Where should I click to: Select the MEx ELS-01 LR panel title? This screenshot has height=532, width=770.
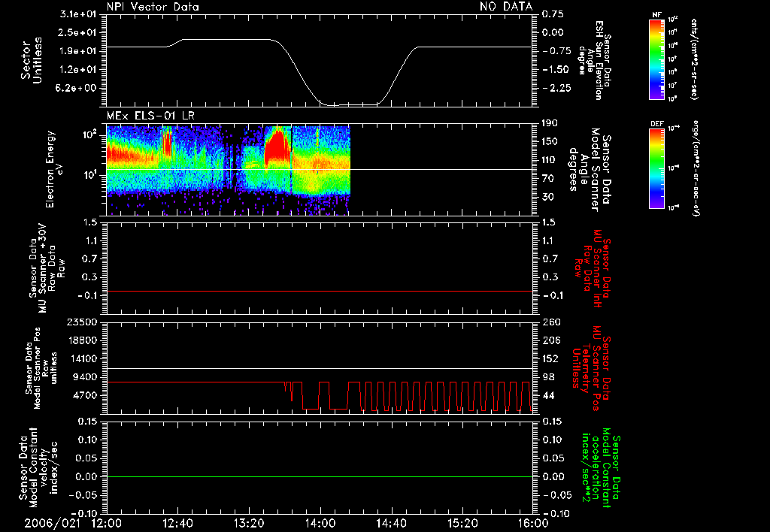pos(150,115)
